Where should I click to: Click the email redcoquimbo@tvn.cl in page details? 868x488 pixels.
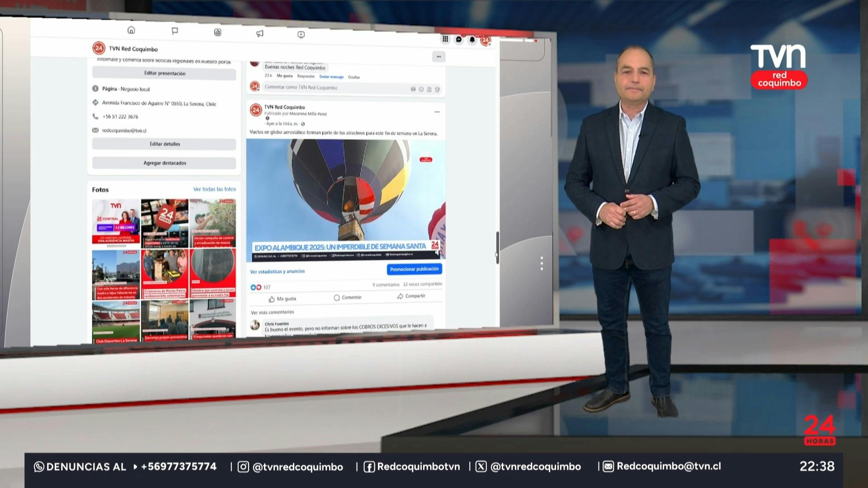click(x=124, y=131)
